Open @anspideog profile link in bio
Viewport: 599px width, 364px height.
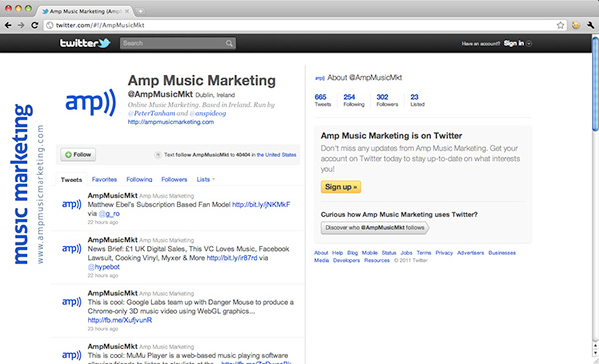coord(208,113)
